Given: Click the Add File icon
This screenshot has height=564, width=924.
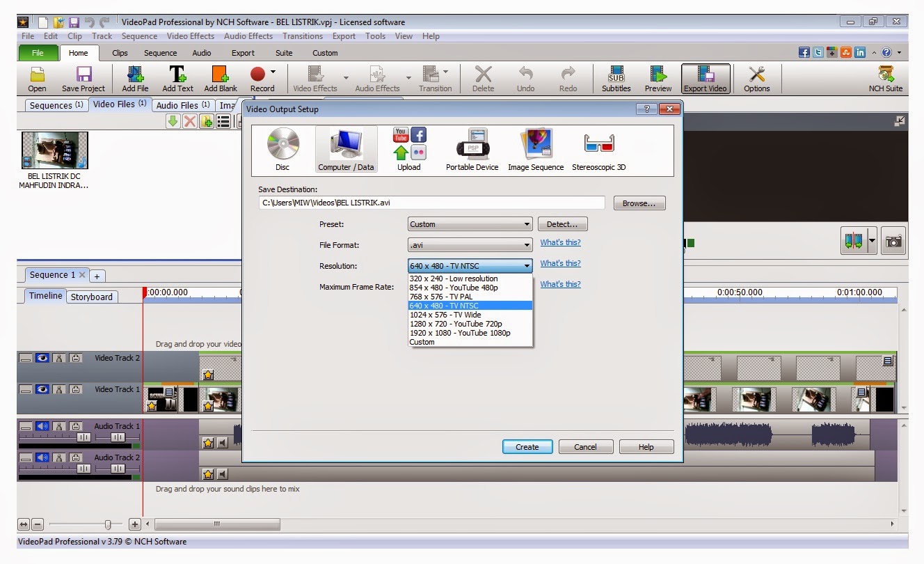Looking at the screenshot, I should click(135, 79).
